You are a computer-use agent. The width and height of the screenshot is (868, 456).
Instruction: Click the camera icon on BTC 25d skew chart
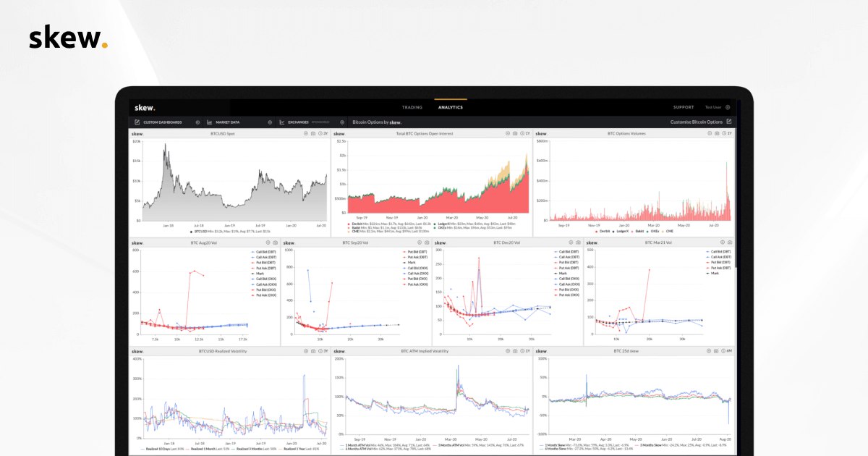(x=715, y=351)
